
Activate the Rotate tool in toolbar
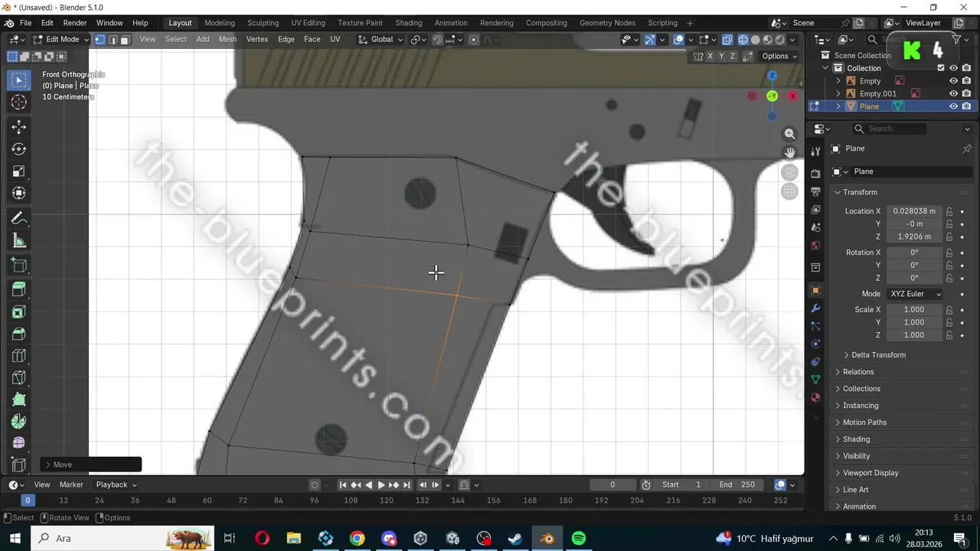coord(19,149)
